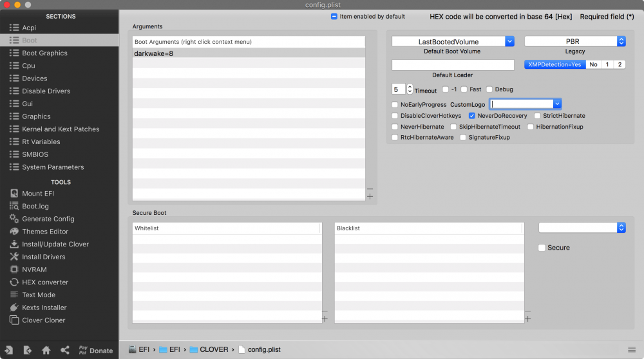Click the CLOVER folder in the path bar
This screenshot has height=359, width=644.
tap(209, 349)
